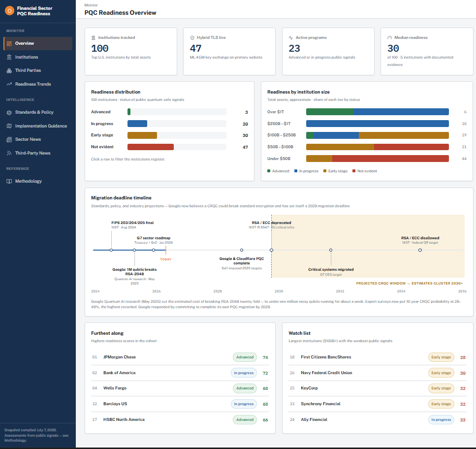This screenshot has height=449, width=476.
Task: Click the orange app logo icon
Action: click(x=9, y=11)
